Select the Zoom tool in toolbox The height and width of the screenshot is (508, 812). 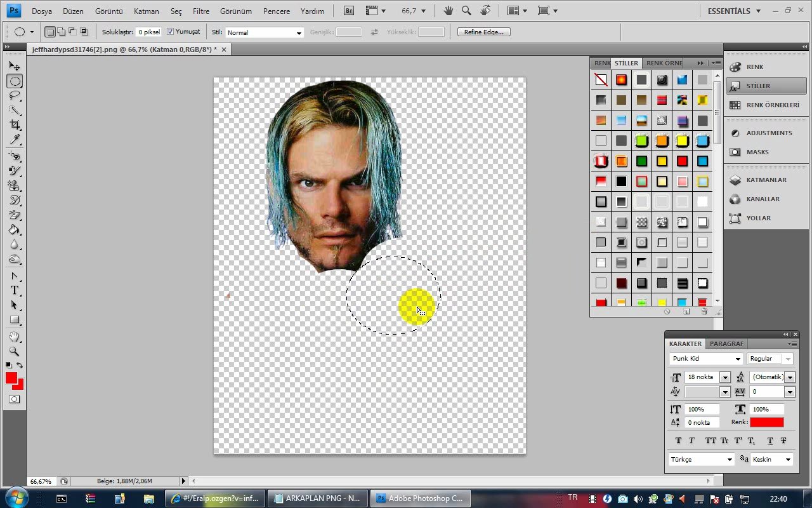tap(15, 351)
